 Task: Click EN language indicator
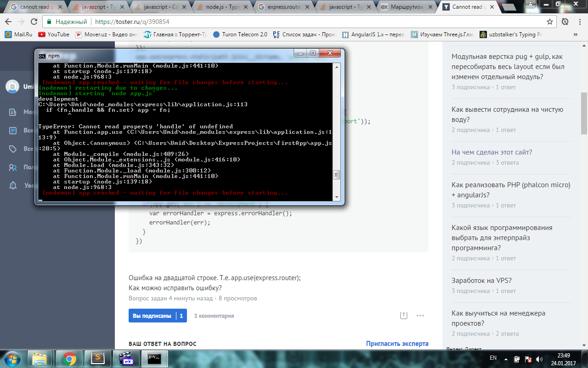click(493, 358)
